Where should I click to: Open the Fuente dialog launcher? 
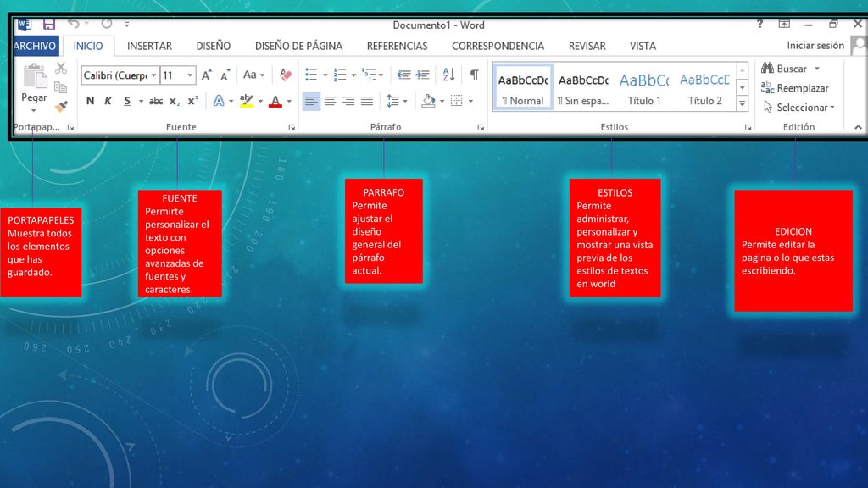(x=292, y=128)
